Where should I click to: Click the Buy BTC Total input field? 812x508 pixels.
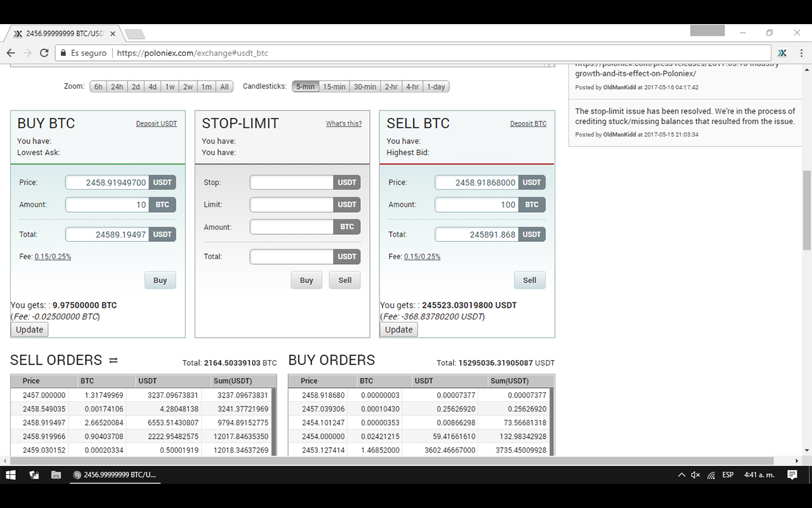click(107, 234)
